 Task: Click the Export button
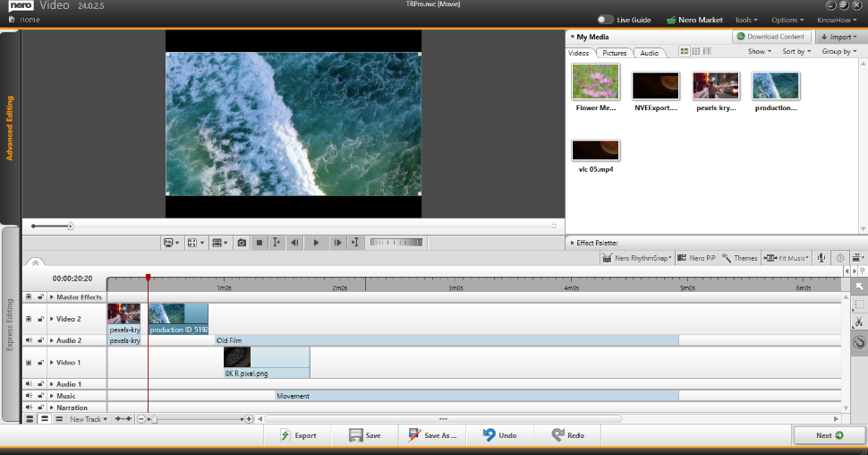[x=298, y=435]
